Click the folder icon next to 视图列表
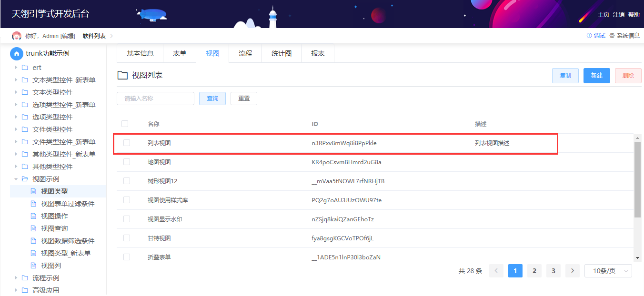Viewport: 644px width, 296px height. click(x=122, y=75)
